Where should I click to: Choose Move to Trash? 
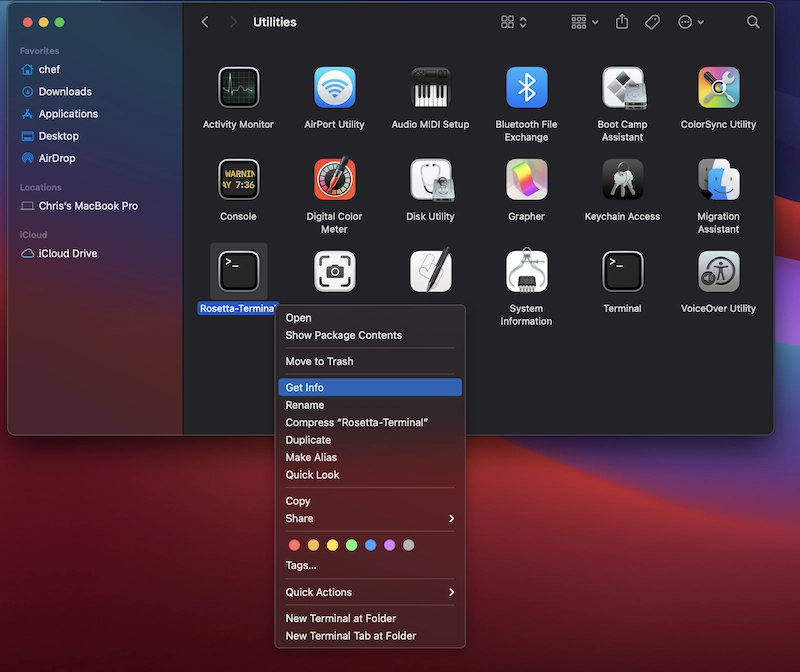[x=370, y=361]
